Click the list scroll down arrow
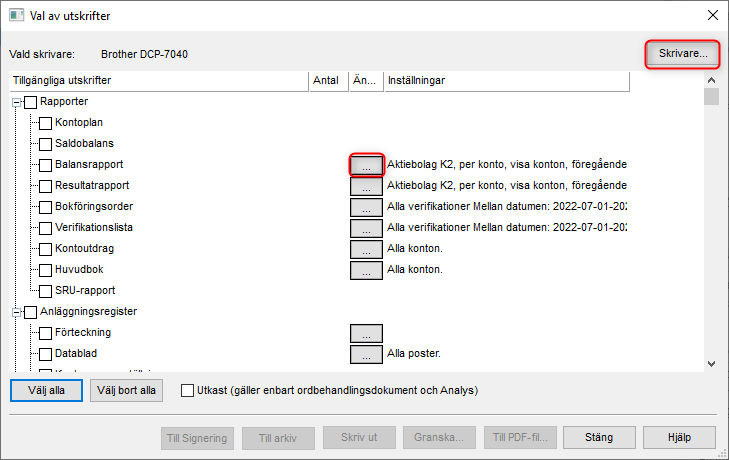 click(711, 364)
